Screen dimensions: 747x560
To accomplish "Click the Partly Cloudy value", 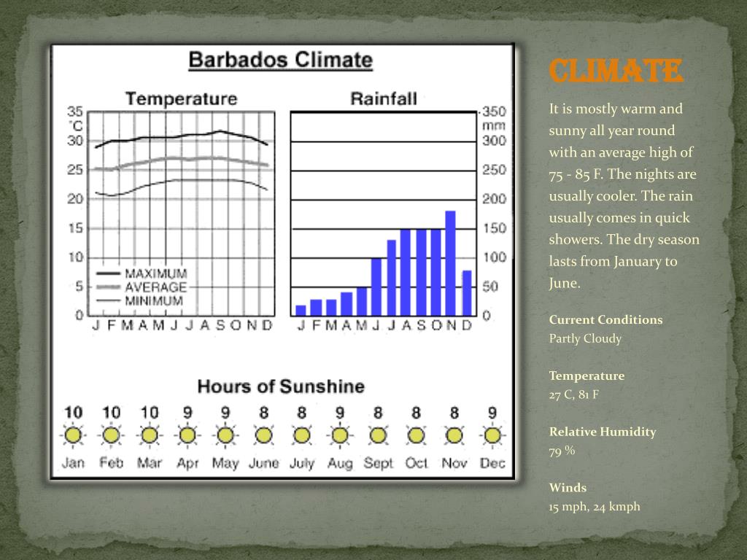I will (x=585, y=338).
